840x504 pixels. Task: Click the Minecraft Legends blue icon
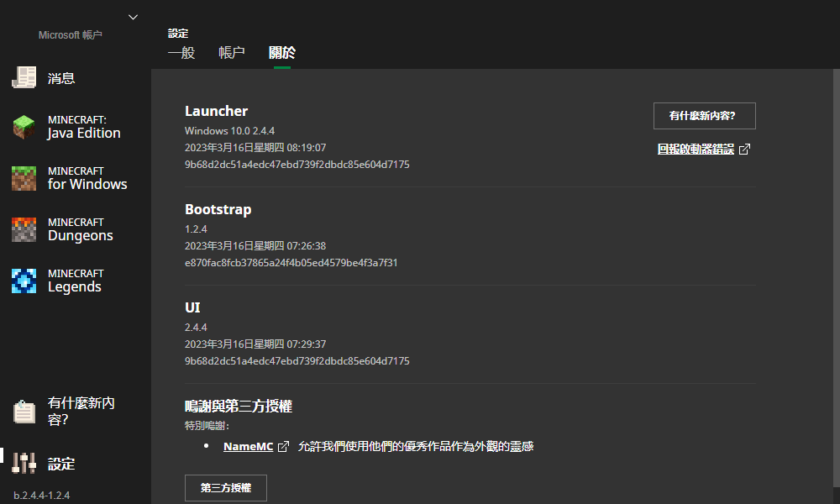click(24, 281)
